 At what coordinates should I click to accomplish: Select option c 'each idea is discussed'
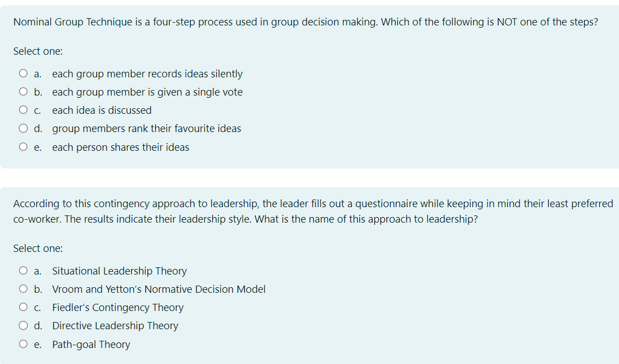[x=23, y=109]
